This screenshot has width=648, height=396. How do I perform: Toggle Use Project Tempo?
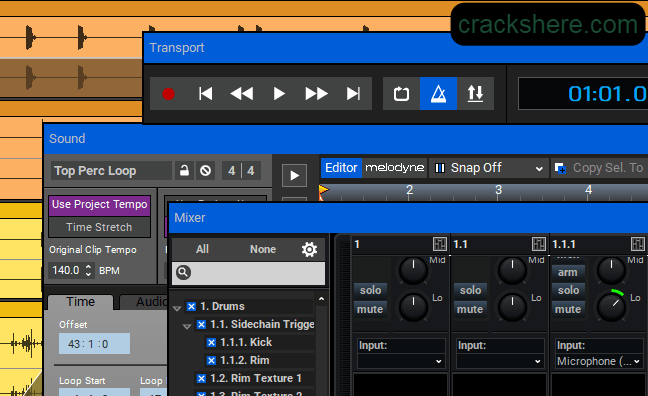coord(100,205)
